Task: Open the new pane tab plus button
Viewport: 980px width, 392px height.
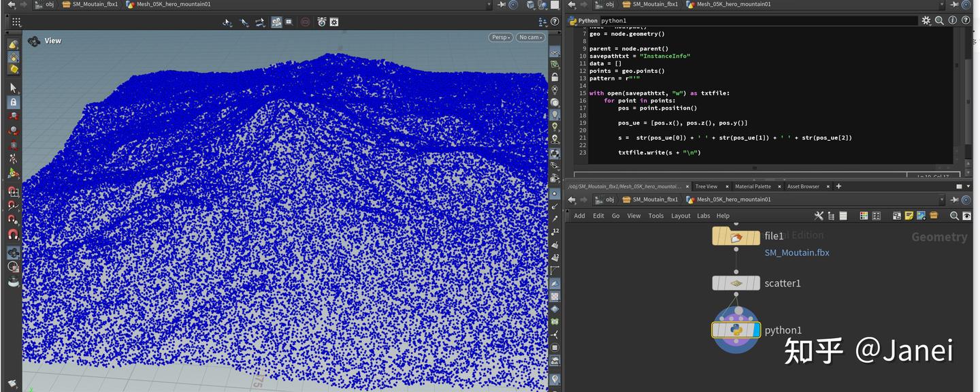Action: pos(838,186)
